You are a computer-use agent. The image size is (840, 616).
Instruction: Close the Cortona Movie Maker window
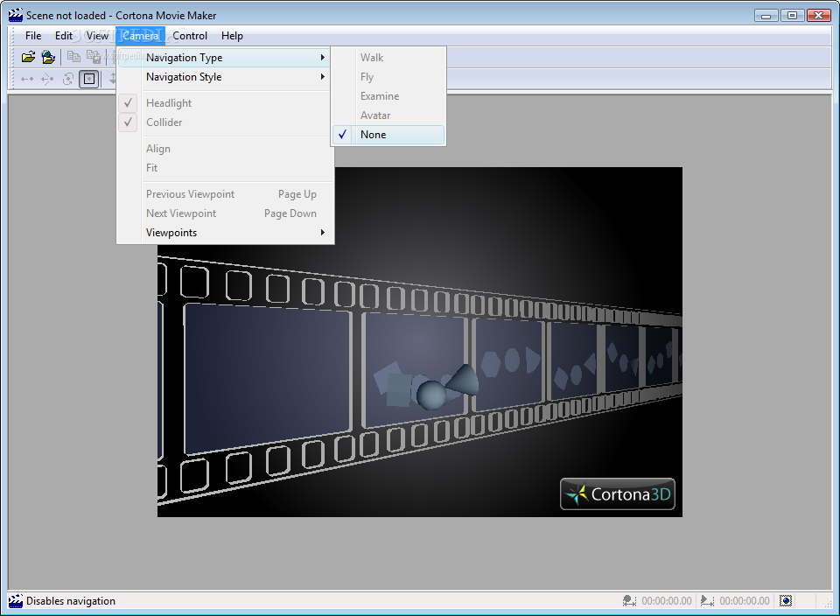(x=819, y=16)
